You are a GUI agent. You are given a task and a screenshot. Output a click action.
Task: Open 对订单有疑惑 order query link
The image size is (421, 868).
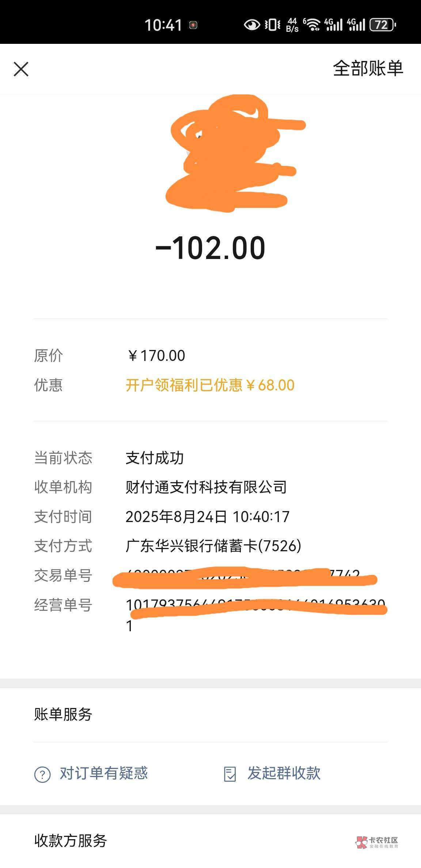(x=104, y=773)
